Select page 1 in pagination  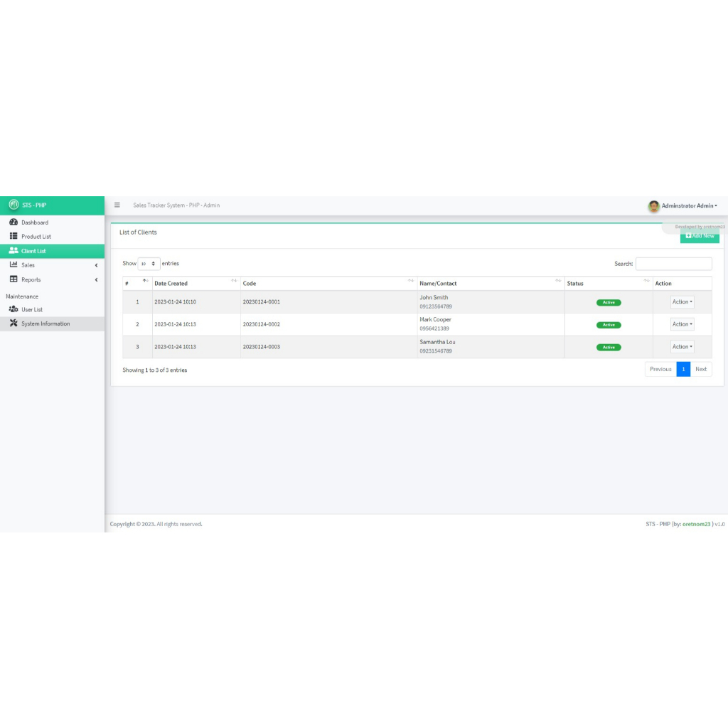(683, 369)
